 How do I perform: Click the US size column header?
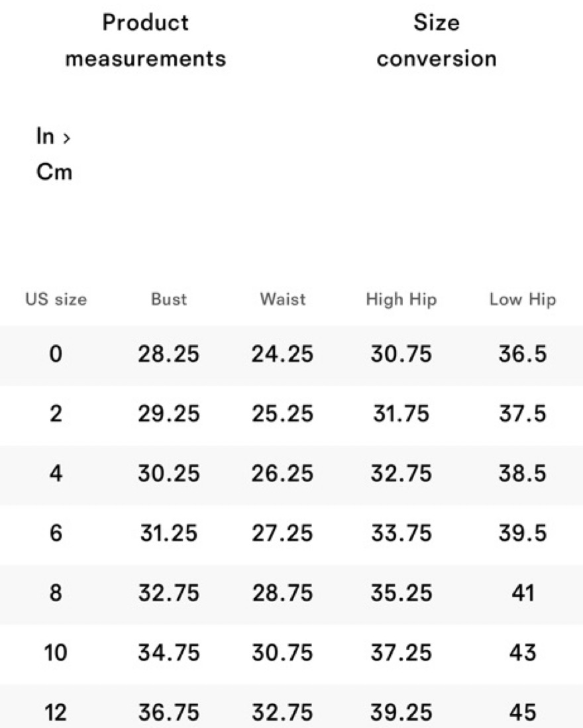click(56, 299)
